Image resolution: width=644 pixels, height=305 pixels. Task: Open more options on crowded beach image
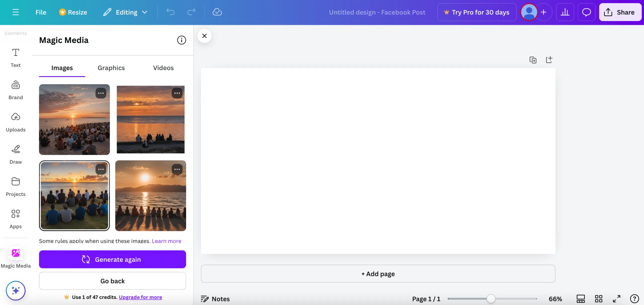click(x=101, y=93)
